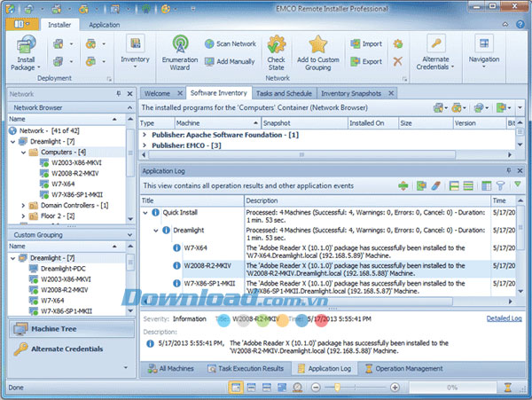Switch to the Installer ribbon tab
Image resolution: width=532 pixels, height=400 pixels.
coord(59,25)
